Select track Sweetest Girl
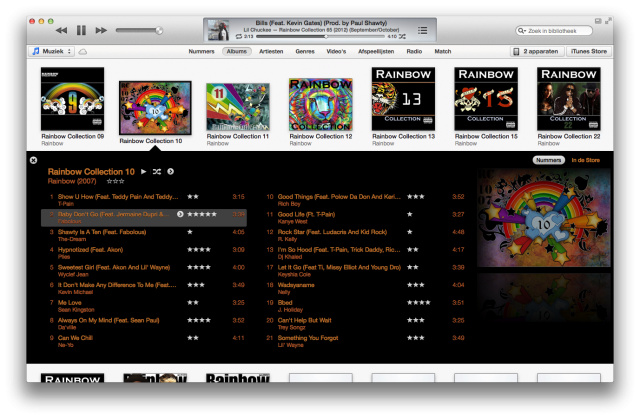 [x=144, y=270]
